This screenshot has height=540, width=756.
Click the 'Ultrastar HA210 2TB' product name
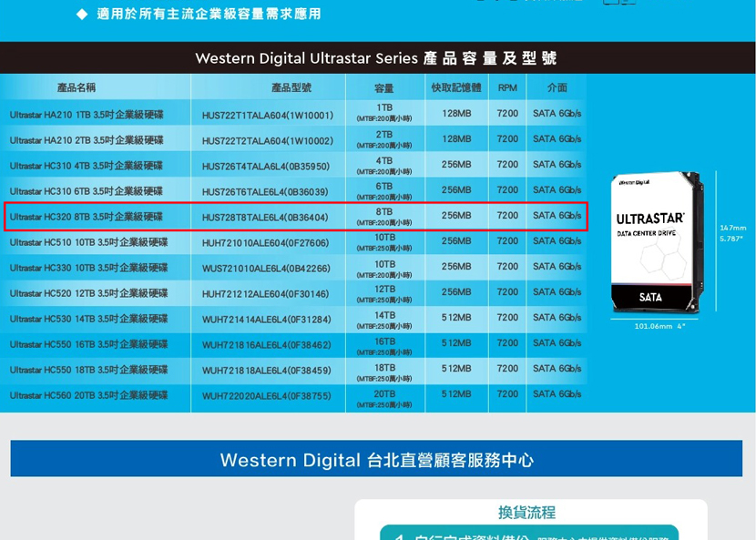point(87,140)
